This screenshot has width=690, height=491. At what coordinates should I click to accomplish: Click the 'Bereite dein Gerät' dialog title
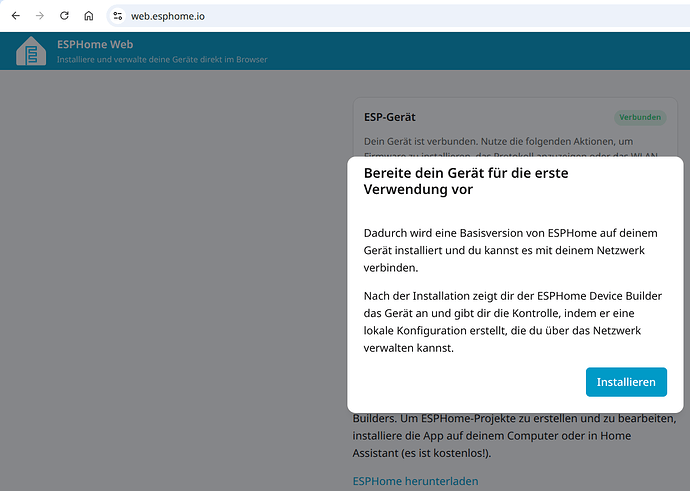(466, 181)
